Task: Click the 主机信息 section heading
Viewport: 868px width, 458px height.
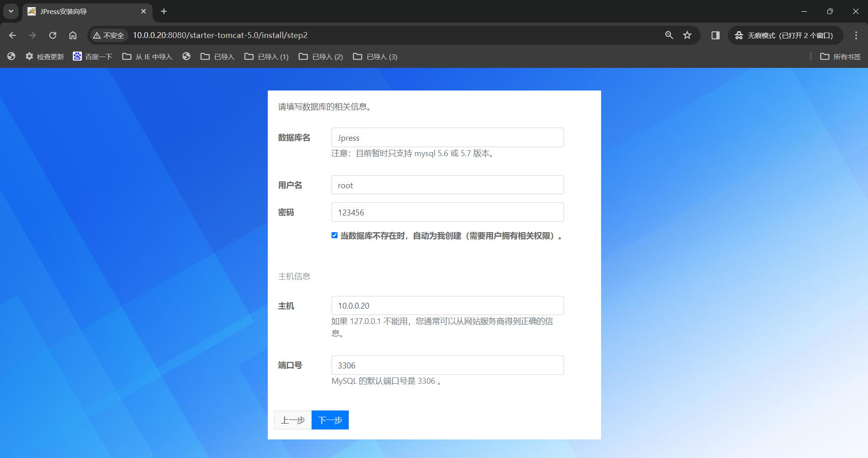Action: click(x=294, y=277)
